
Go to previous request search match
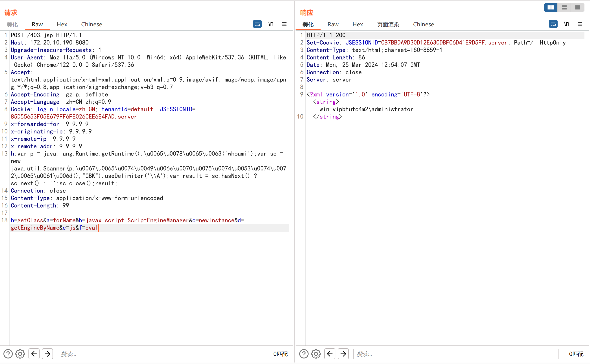(34, 354)
